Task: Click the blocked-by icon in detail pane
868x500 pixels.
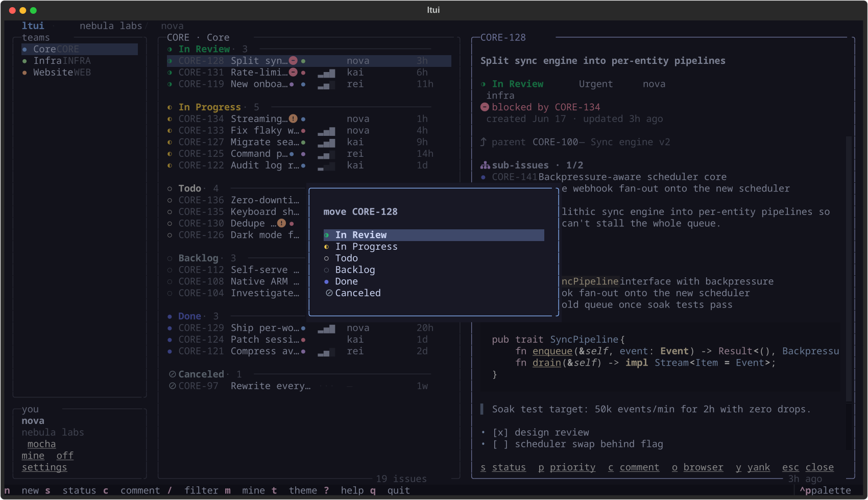Action: pyautogui.click(x=485, y=107)
